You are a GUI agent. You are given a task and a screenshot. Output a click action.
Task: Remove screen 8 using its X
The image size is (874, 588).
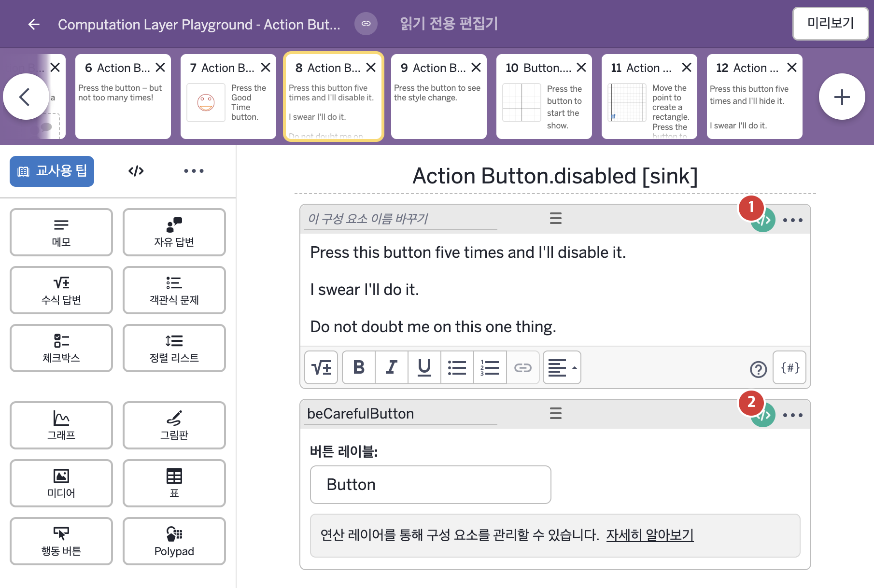point(371,68)
